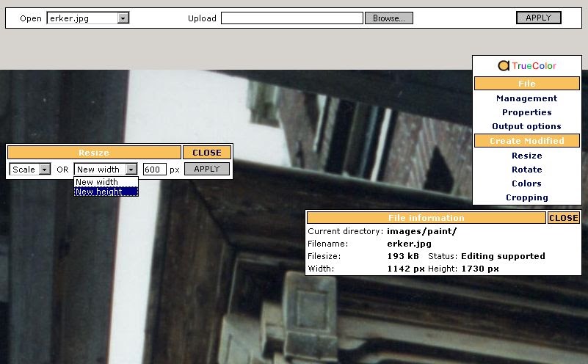Open the File menu header
This screenshot has height=364, width=588.
[526, 84]
